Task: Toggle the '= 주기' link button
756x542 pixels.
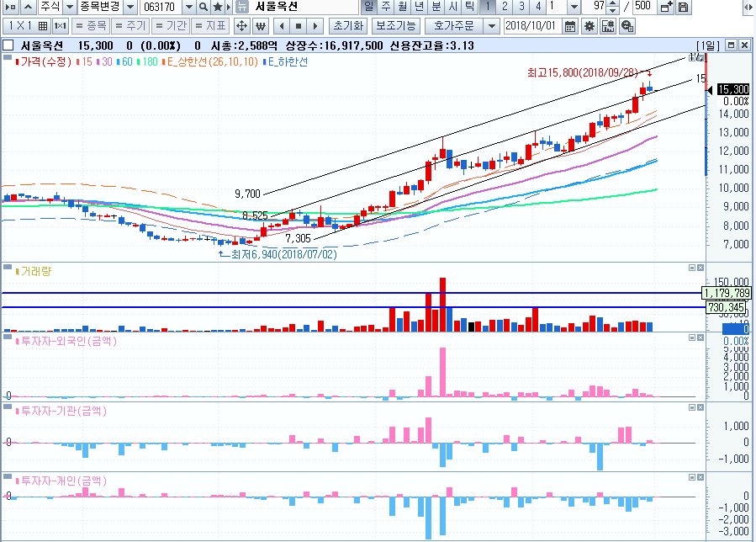Action: point(130,25)
